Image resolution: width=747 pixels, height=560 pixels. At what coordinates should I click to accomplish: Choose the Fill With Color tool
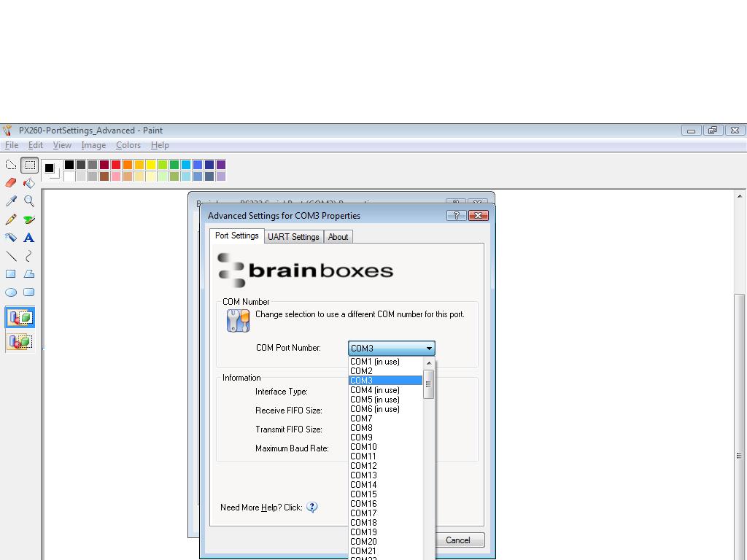(29, 183)
